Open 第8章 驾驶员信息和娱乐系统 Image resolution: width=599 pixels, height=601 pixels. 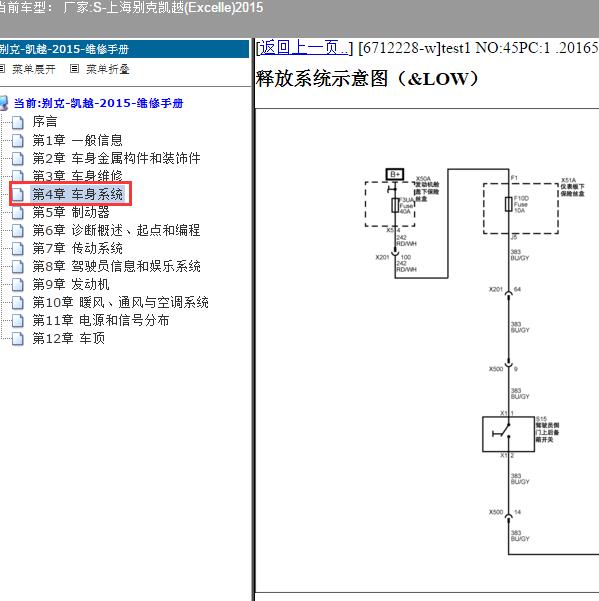(x=116, y=266)
